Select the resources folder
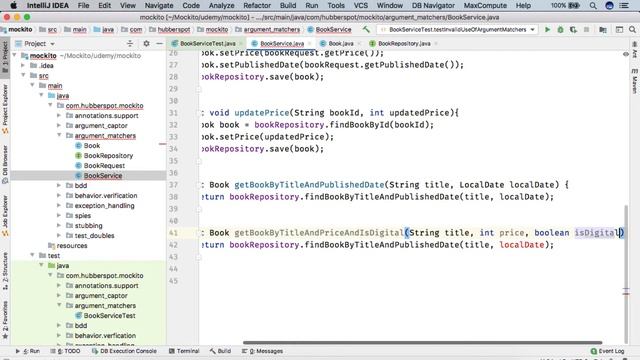 71,245
